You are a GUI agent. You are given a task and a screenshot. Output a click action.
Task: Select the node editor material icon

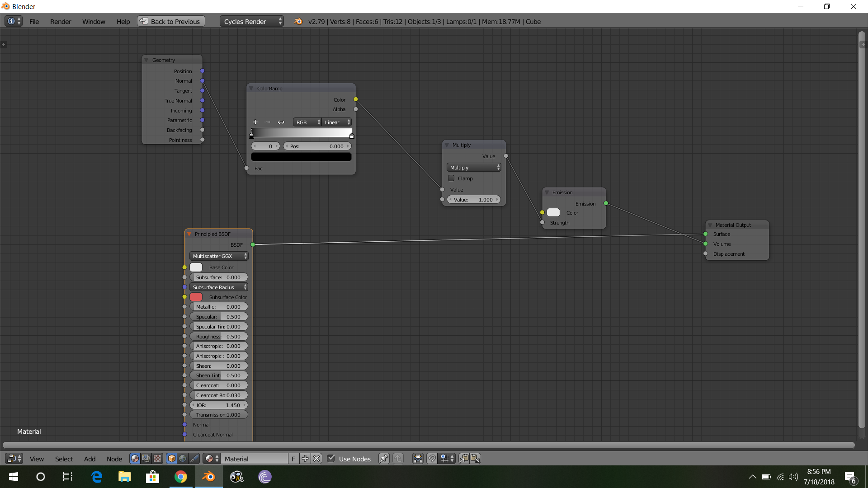(x=209, y=458)
